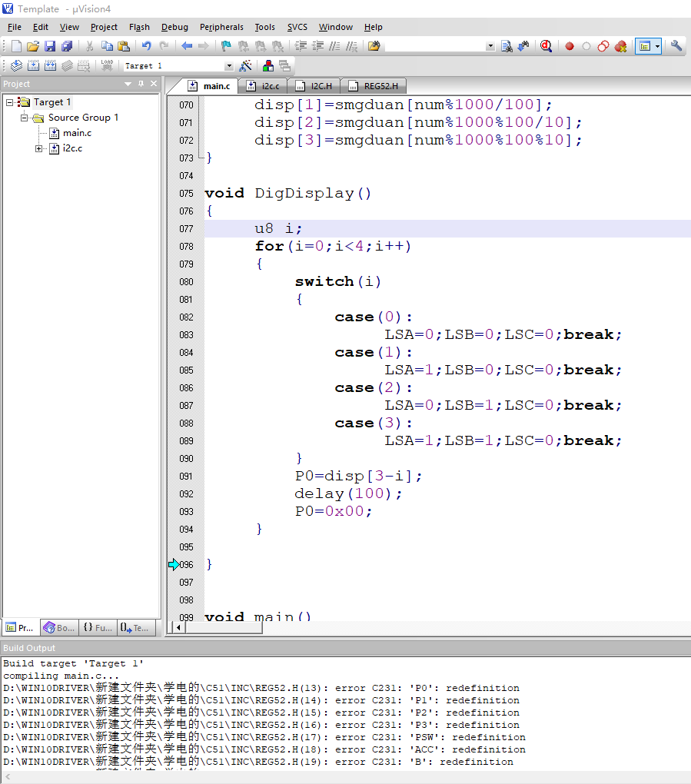Comment selection toolbar icon
The width and height of the screenshot is (691, 784).
[x=335, y=46]
